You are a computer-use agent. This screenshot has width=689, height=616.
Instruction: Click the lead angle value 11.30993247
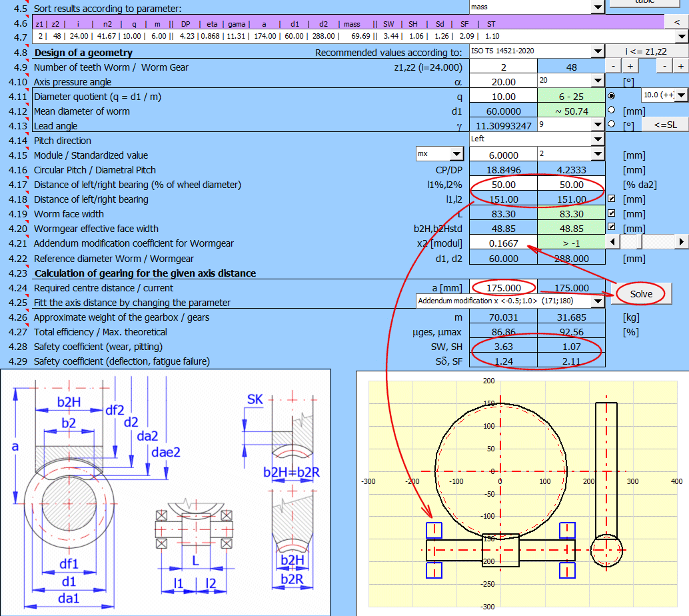pos(504,125)
